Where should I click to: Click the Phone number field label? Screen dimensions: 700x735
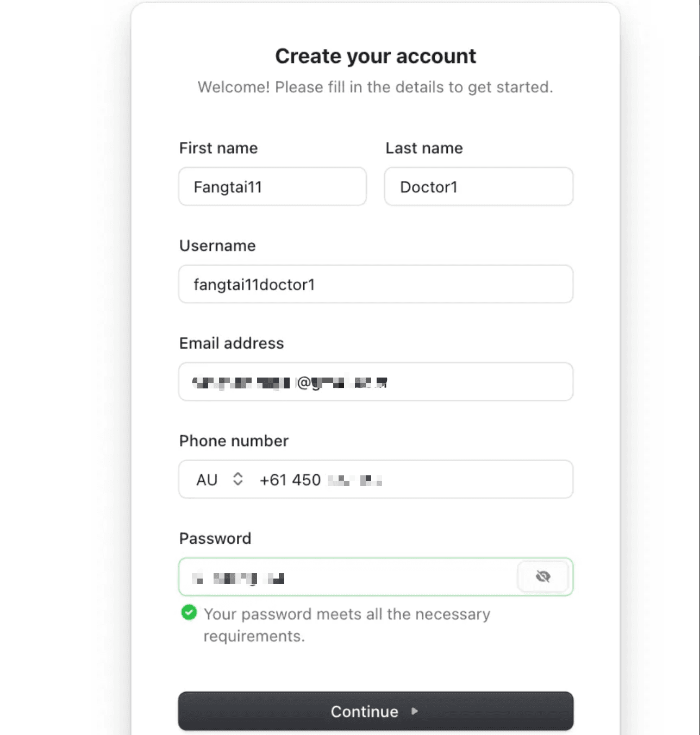pyautogui.click(x=233, y=441)
